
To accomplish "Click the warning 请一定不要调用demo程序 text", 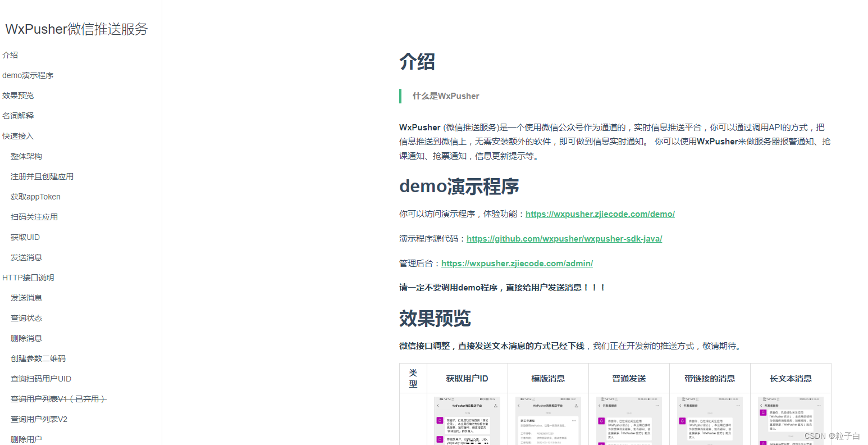I will (x=502, y=288).
